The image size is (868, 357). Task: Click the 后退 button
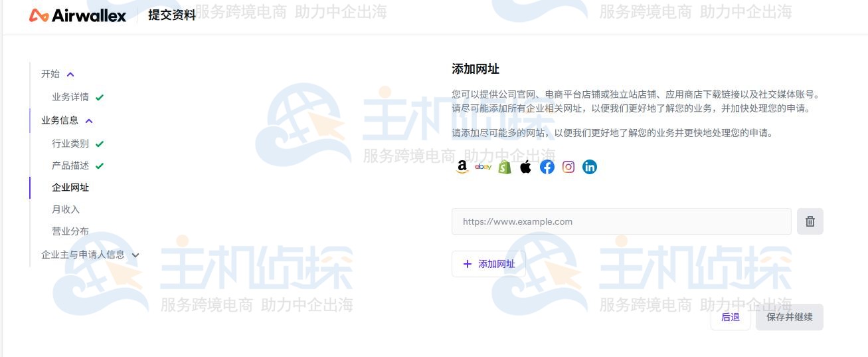[730, 317]
